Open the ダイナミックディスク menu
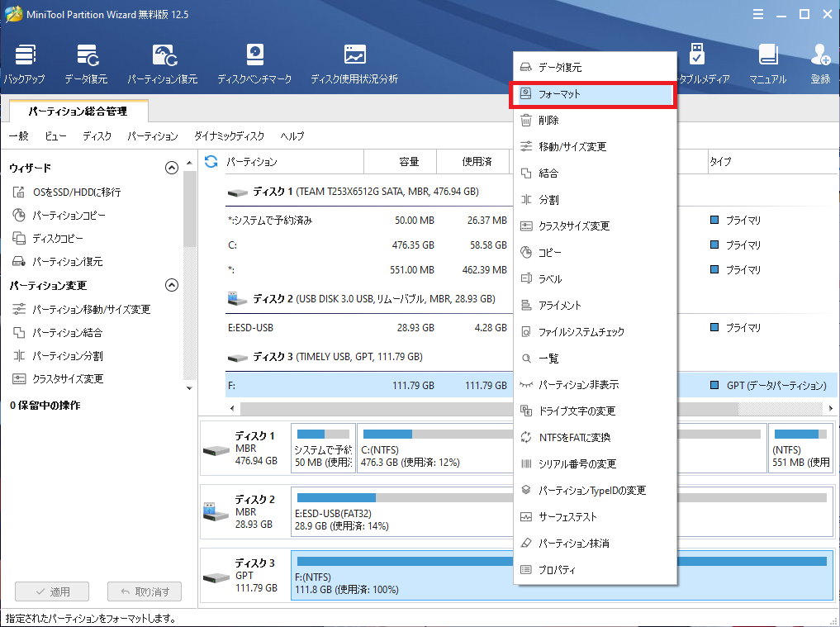 click(230, 136)
